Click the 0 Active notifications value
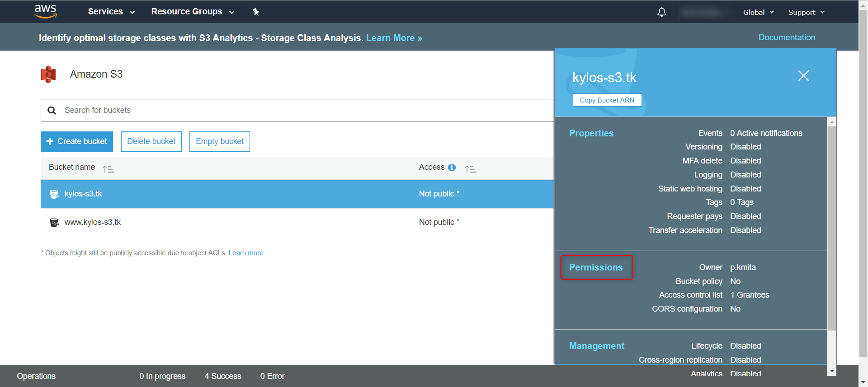The width and height of the screenshot is (868, 387). [766, 133]
